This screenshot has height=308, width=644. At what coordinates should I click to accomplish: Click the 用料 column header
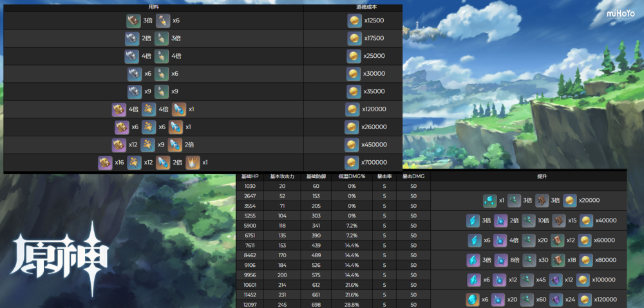(x=154, y=7)
